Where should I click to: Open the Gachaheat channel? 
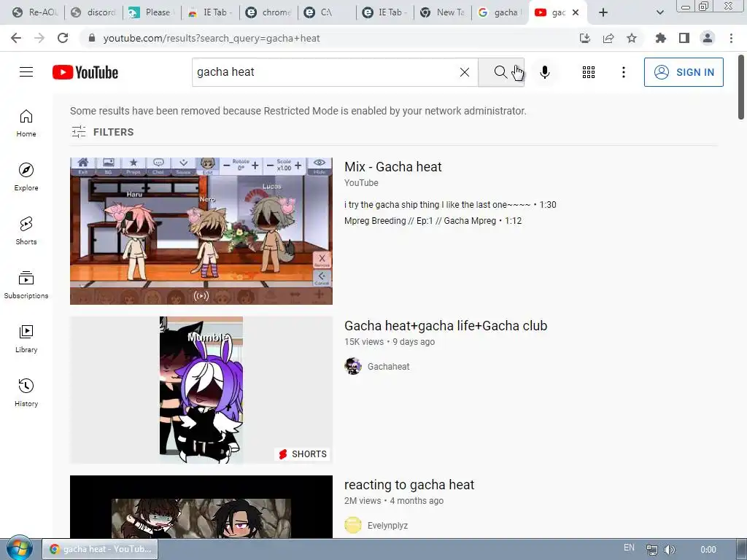388,366
